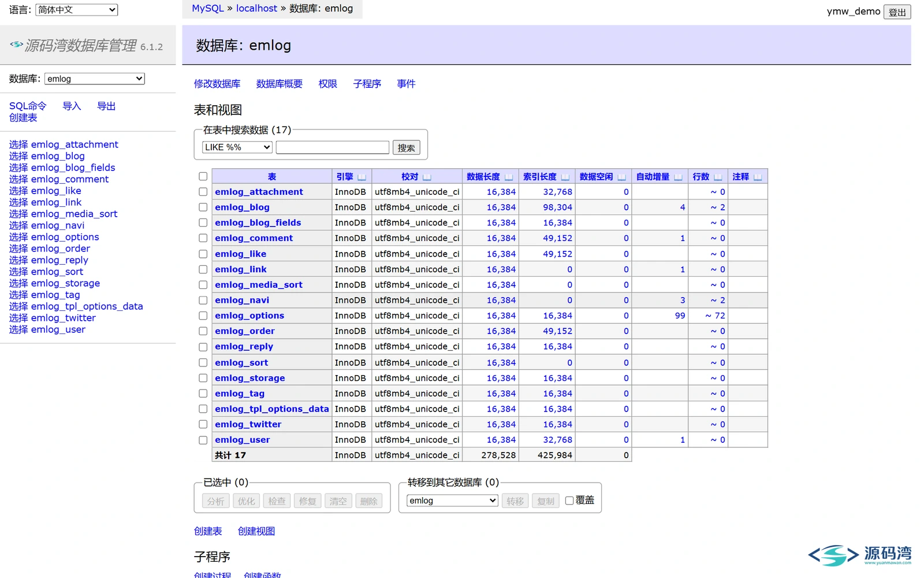Click the 子程序 navigation link
The height and width of the screenshot is (578, 924).
[x=367, y=84]
